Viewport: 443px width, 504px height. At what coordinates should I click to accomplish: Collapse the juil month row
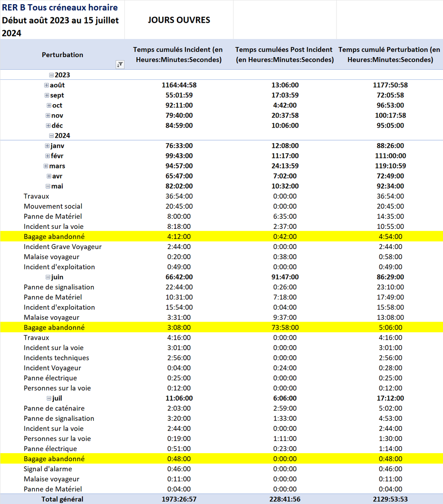pyautogui.click(x=49, y=398)
